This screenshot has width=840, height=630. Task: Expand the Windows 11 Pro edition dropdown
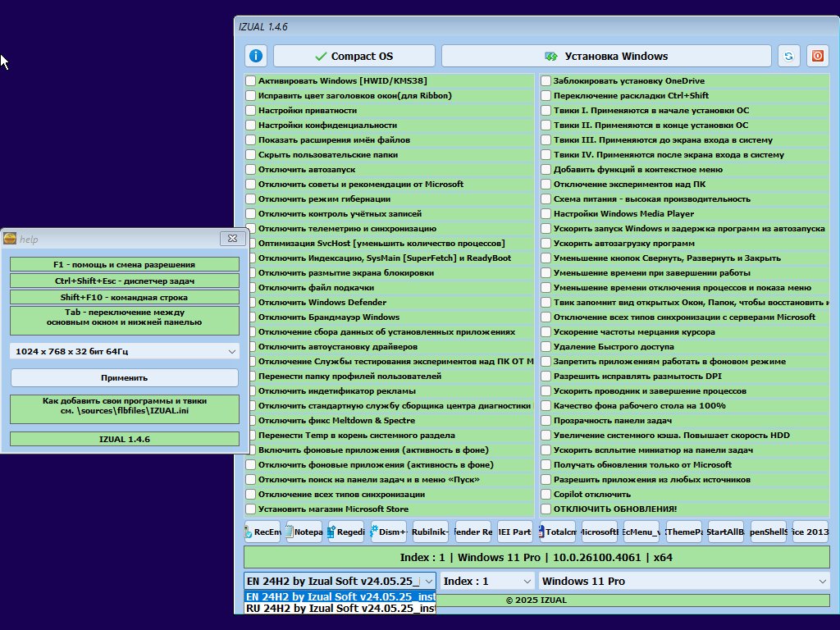(684, 582)
